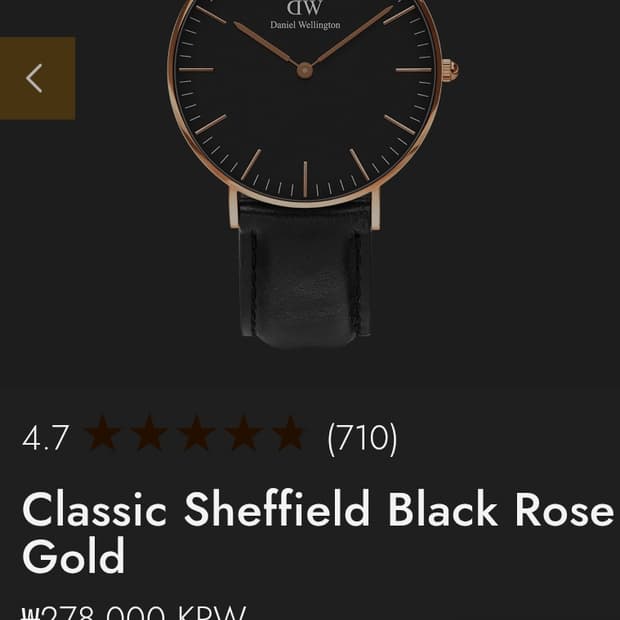Tap the DW logo on the watch dial
The height and width of the screenshot is (620, 620).
click(304, 7)
